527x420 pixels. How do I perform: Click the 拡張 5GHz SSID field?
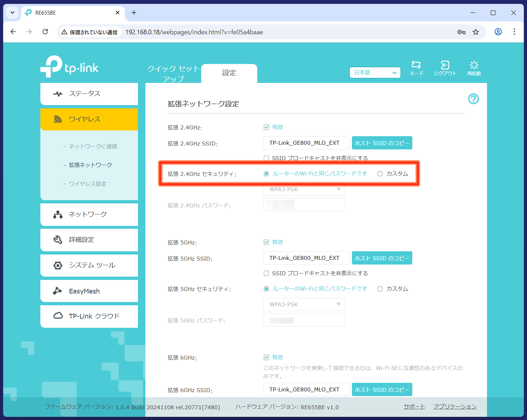(x=307, y=258)
